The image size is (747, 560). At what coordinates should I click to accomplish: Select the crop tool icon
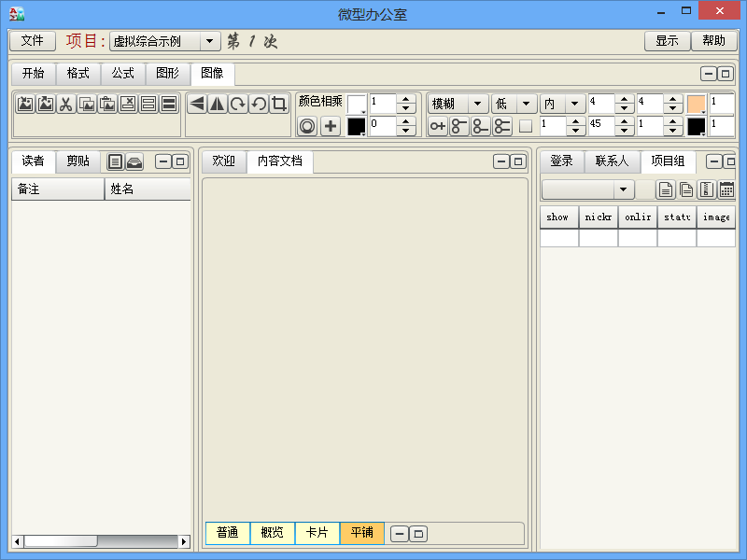coord(277,105)
